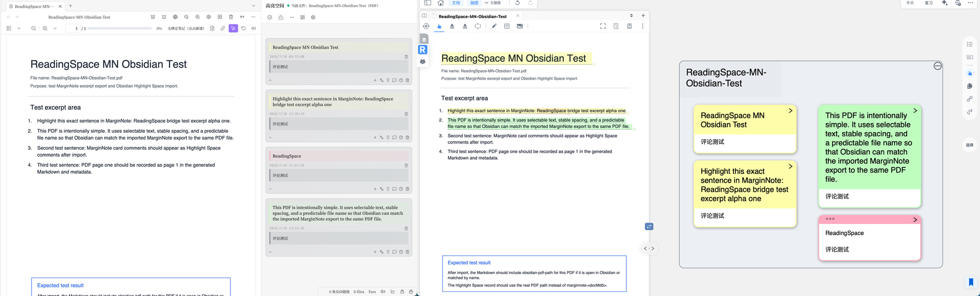Click the blue bookmark icon at bottom right
This screenshot has width=980, height=296.
pyautogui.click(x=971, y=282)
